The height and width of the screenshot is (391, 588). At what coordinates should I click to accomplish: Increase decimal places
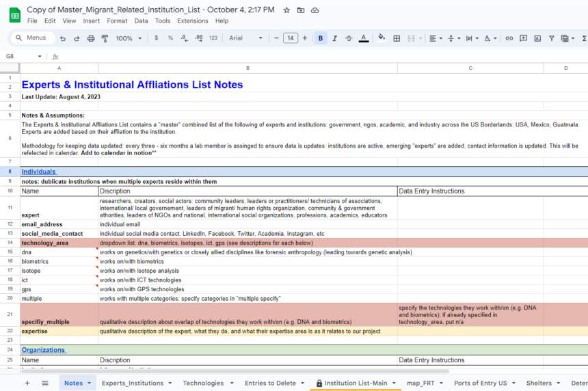tap(199, 38)
